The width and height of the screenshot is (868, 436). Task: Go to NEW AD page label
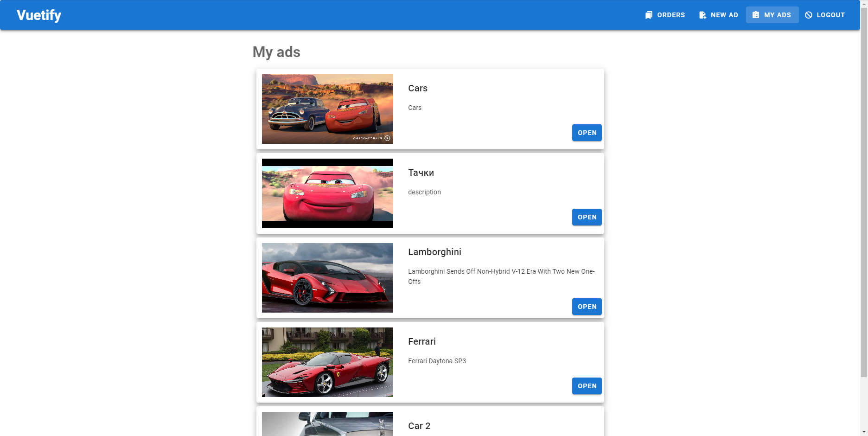coord(724,15)
